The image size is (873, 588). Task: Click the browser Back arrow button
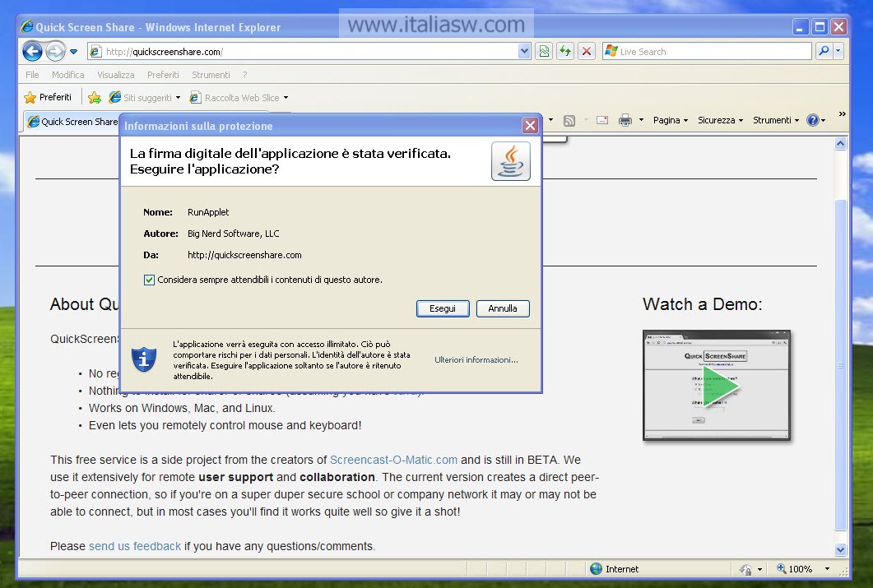32,52
